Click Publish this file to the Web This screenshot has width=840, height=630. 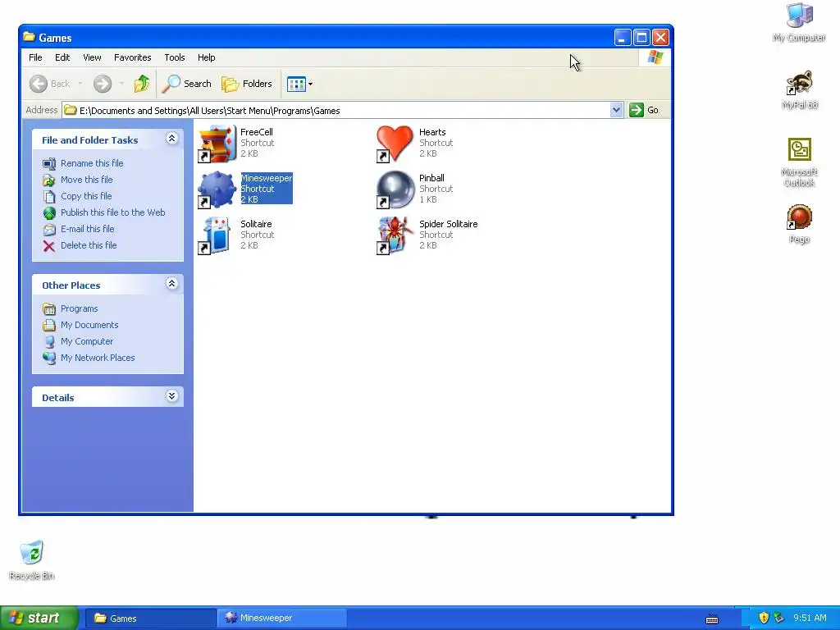click(x=112, y=212)
